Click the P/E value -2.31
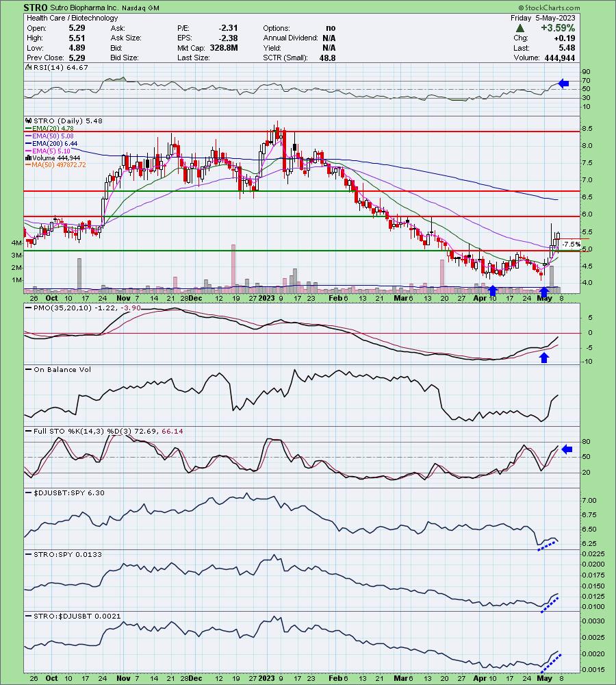Image resolution: width=616 pixels, height=685 pixels. (x=229, y=28)
